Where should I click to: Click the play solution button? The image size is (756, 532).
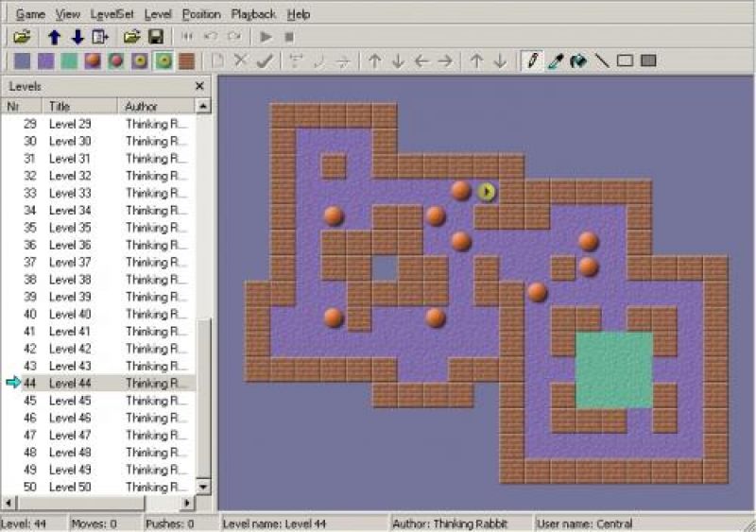tap(266, 37)
